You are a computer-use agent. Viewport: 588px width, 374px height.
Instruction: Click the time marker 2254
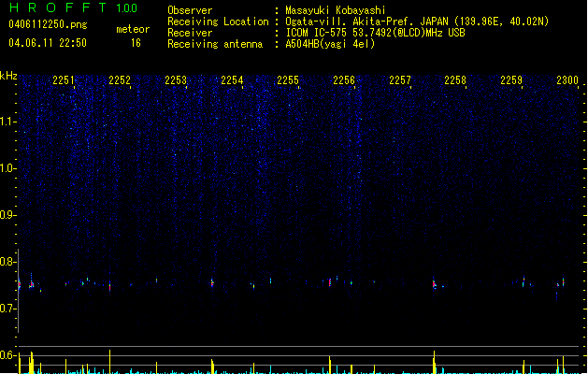pos(232,80)
